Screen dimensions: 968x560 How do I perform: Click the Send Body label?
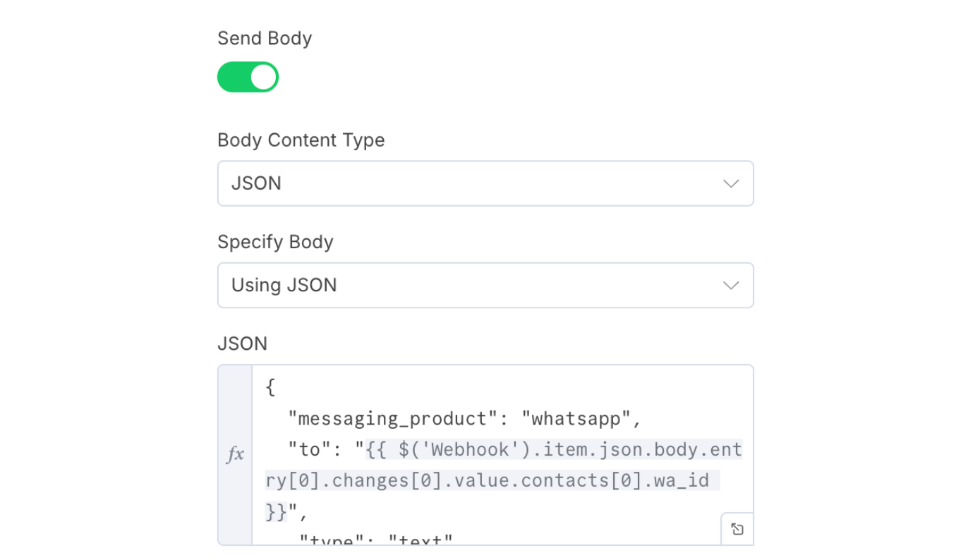(x=265, y=38)
